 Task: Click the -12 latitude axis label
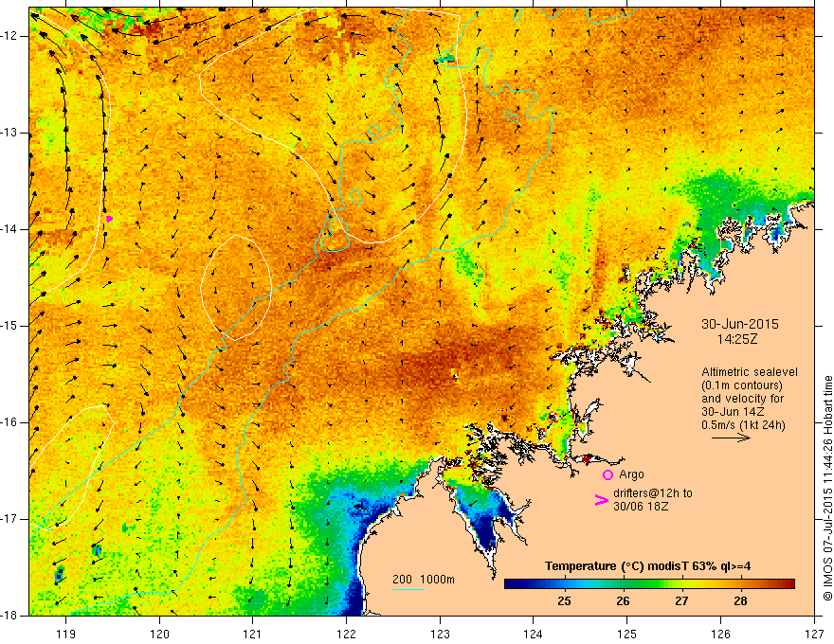[x=10, y=36]
